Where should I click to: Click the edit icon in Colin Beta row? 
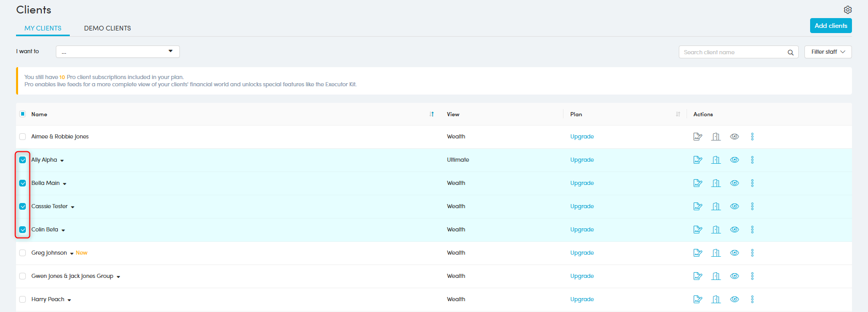point(697,230)
